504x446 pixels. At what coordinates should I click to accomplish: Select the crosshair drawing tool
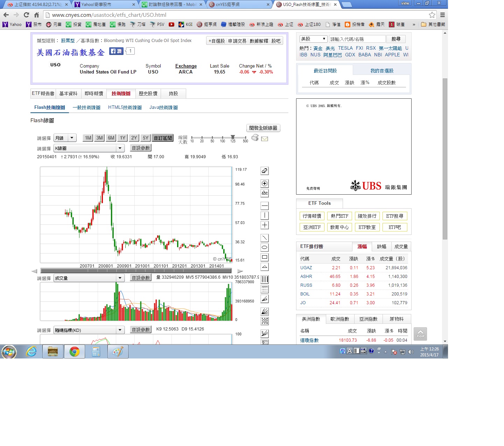(265, 225)
